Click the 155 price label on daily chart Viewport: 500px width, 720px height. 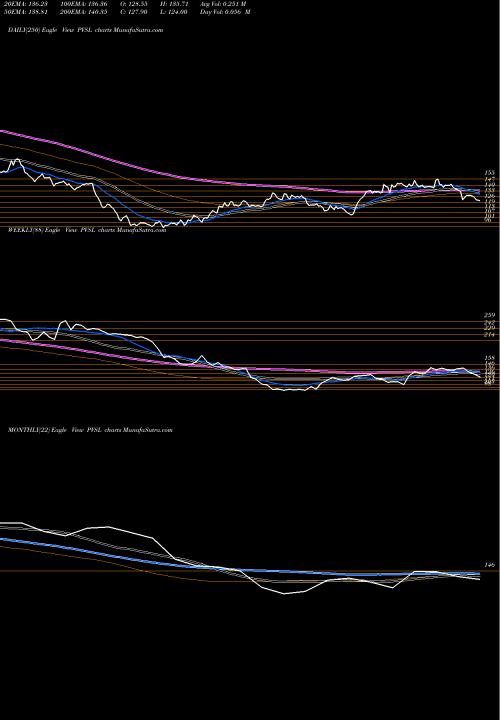(489, 173)
